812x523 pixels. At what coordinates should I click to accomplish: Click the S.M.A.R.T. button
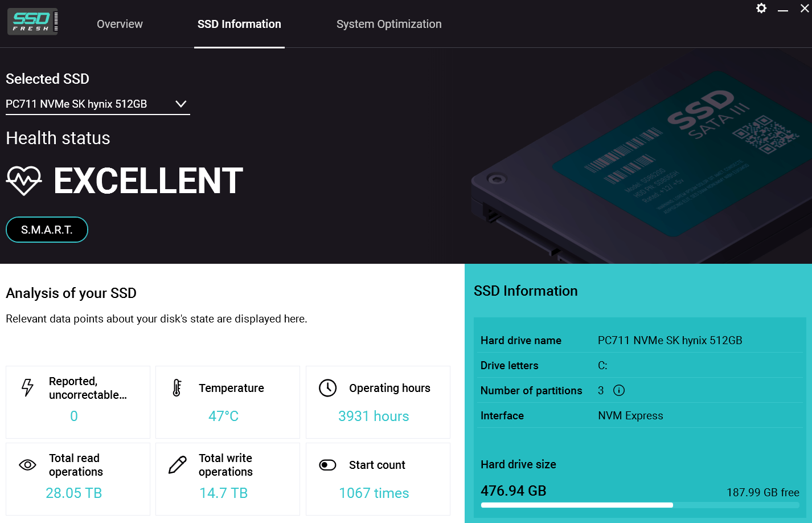click(x=47, y=230)
